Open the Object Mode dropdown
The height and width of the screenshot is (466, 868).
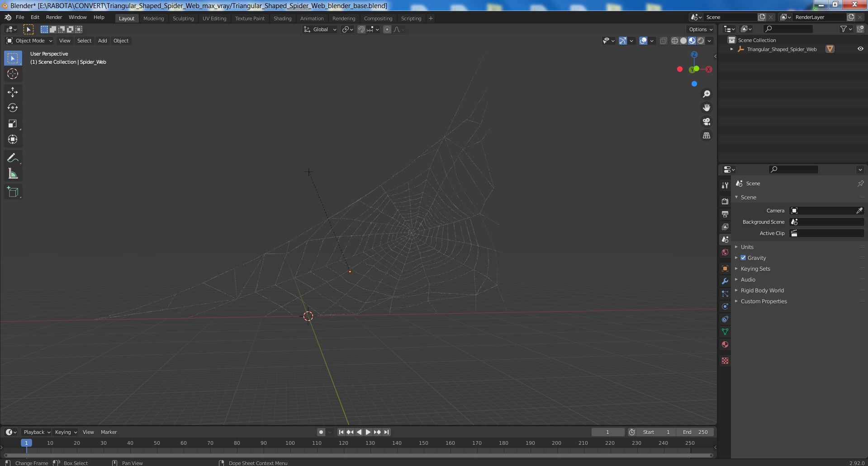tap(29, 41)
